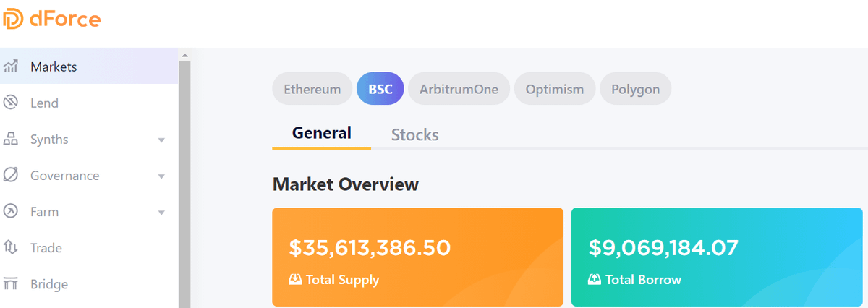Click the Governance icon in sidebar
The image size is (868, 308).
(x=11, y=176)
